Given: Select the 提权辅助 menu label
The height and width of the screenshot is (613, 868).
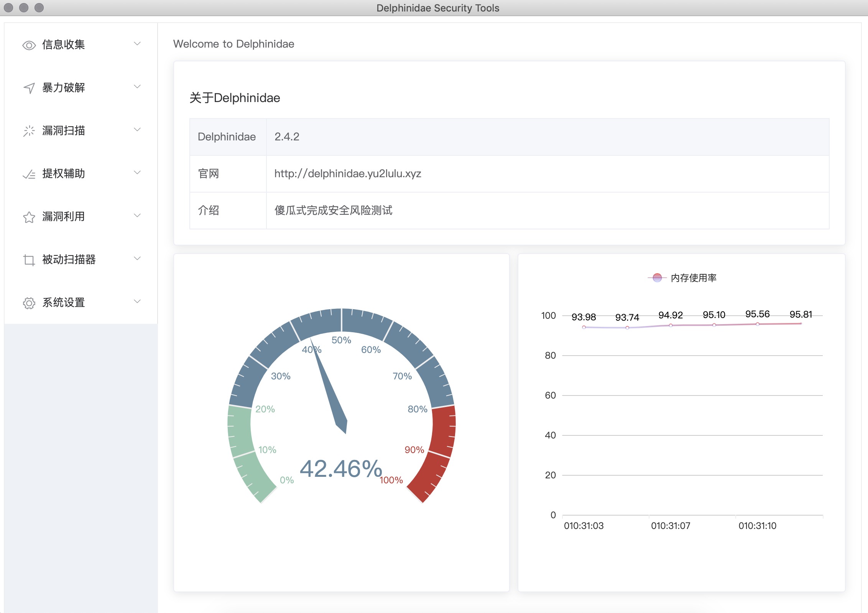Looking at the screenshot, I should (64, 173).
